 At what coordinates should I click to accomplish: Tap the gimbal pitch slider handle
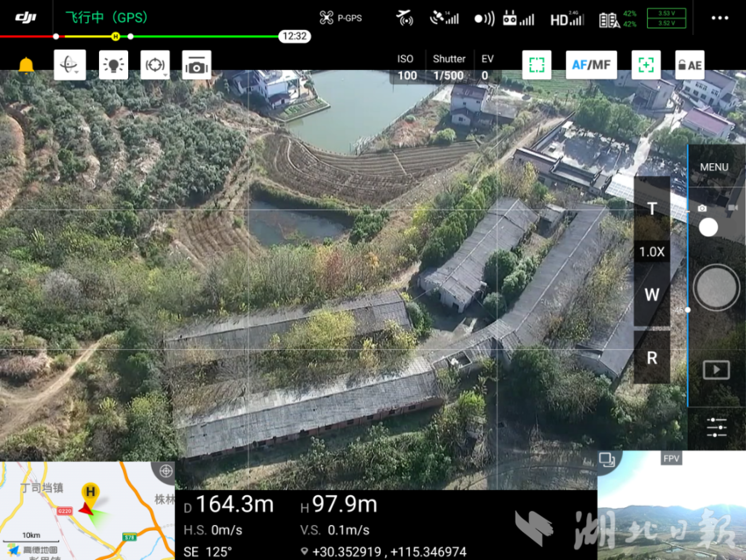pyautogui.click(x=687, y=309)
